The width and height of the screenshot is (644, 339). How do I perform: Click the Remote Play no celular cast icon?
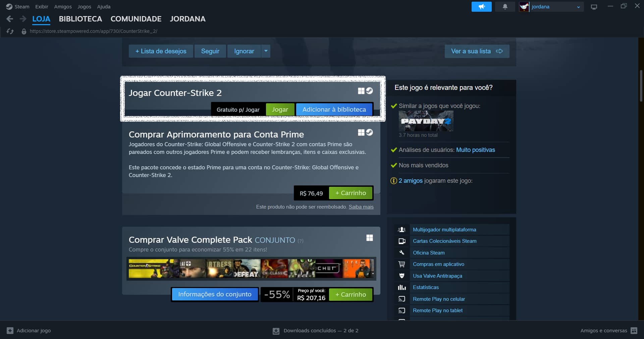402,299
